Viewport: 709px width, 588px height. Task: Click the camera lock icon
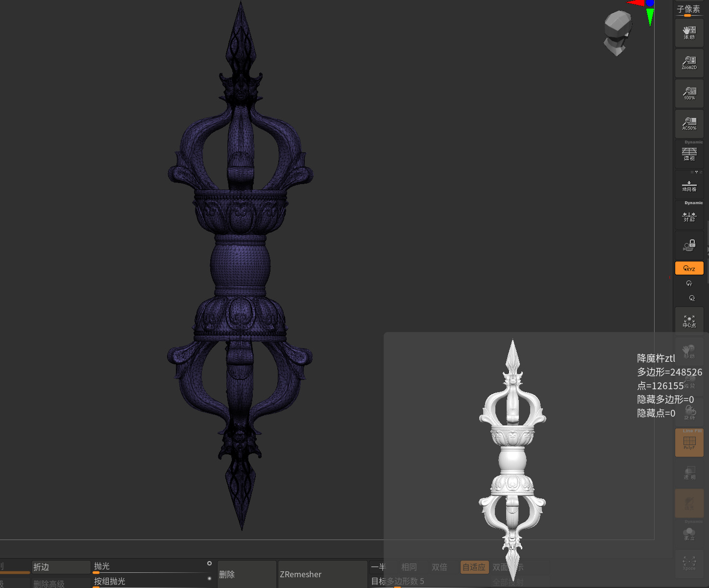click(689, 245)
